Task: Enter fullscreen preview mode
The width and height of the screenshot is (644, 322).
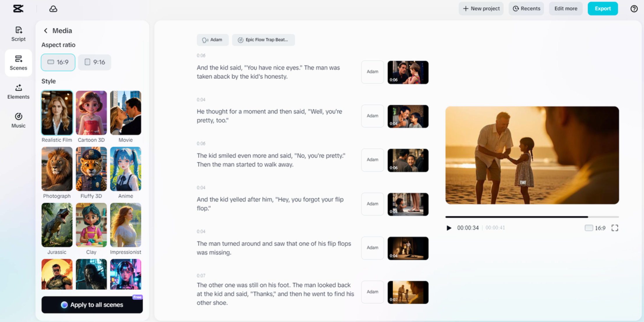Action: click(615, 228)
